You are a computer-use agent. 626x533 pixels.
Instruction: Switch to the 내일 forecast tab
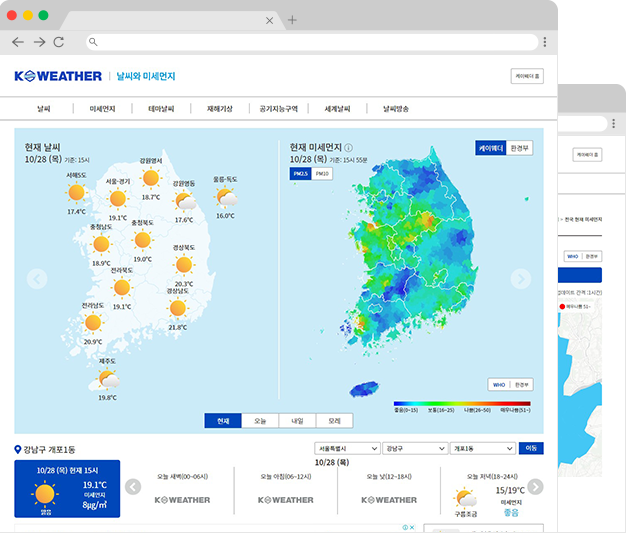[x=297, y=421]
